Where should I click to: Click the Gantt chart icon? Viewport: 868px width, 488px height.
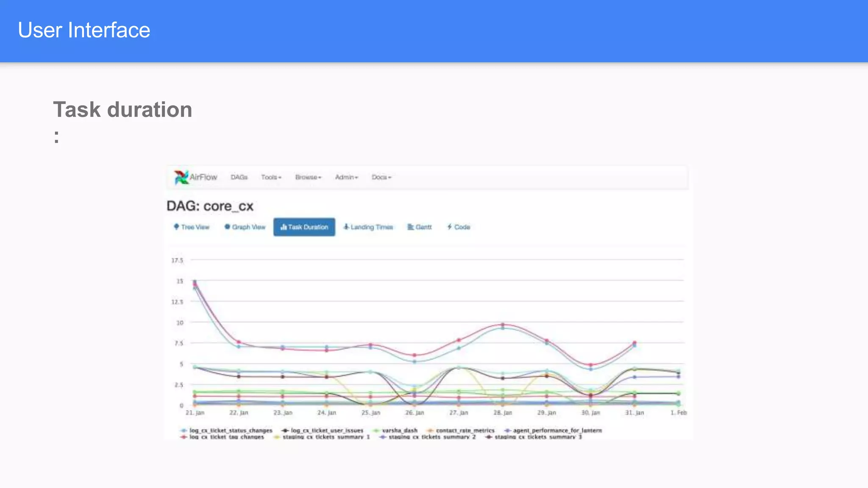[x=410, y=227]
